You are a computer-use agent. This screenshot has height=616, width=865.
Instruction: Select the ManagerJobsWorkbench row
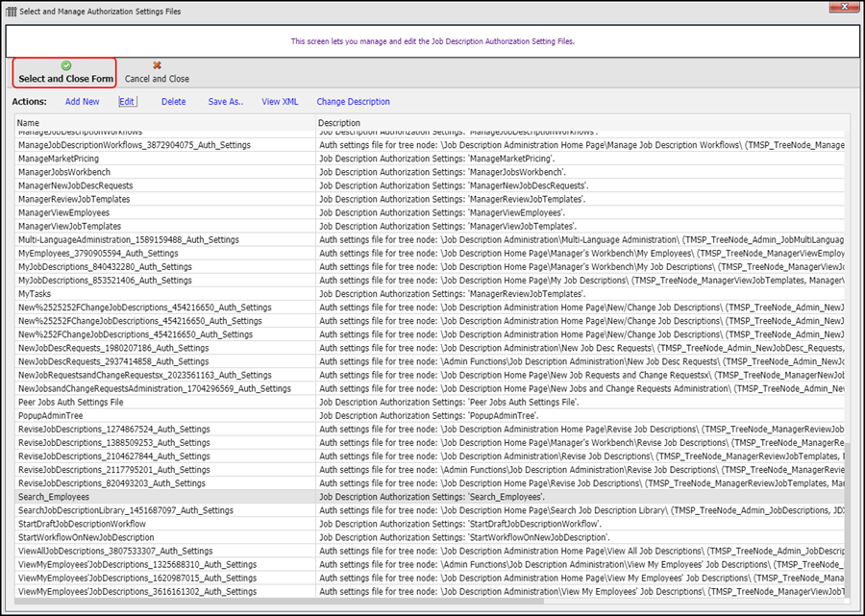[x=430, y=172]
